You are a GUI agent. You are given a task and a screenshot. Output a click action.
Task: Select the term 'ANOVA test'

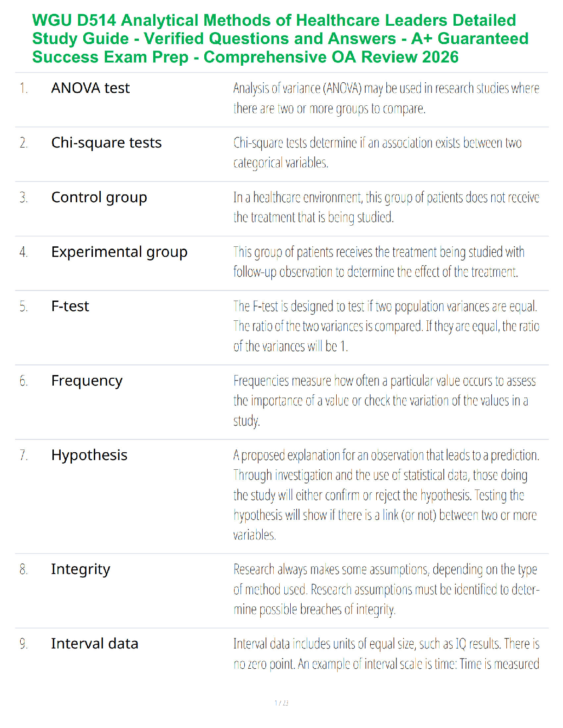[x=91, y=88]
